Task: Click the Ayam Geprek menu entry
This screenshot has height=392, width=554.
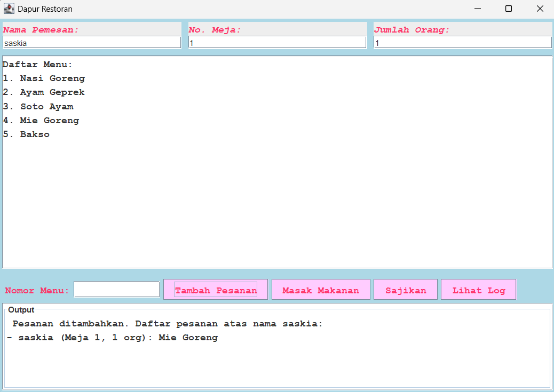Action: (44, 92)
